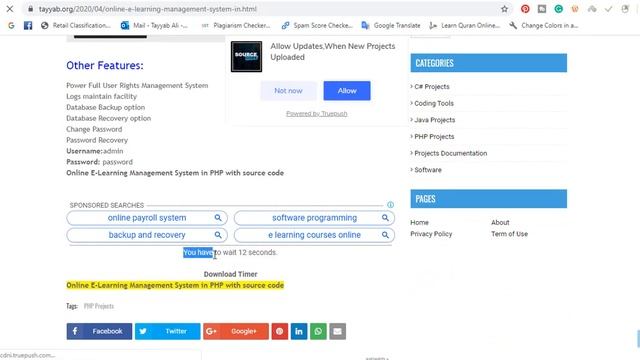Go to the About page link

[500, 222]
